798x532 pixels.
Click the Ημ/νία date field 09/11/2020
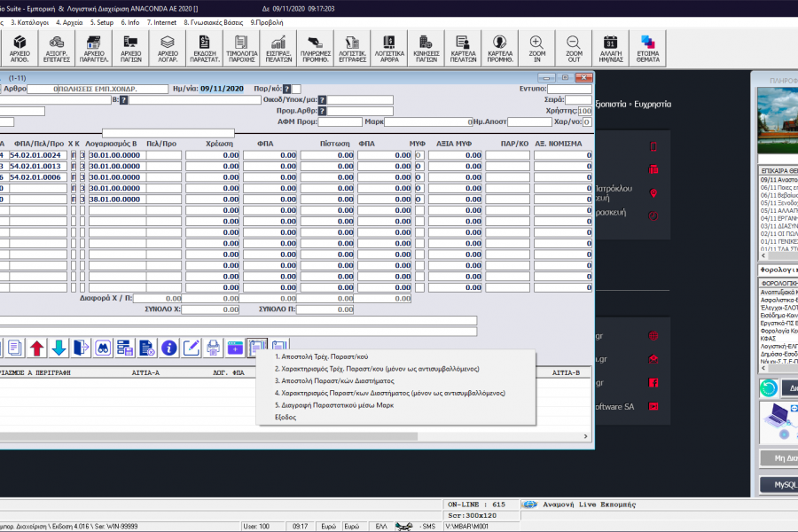click(222, 89)
